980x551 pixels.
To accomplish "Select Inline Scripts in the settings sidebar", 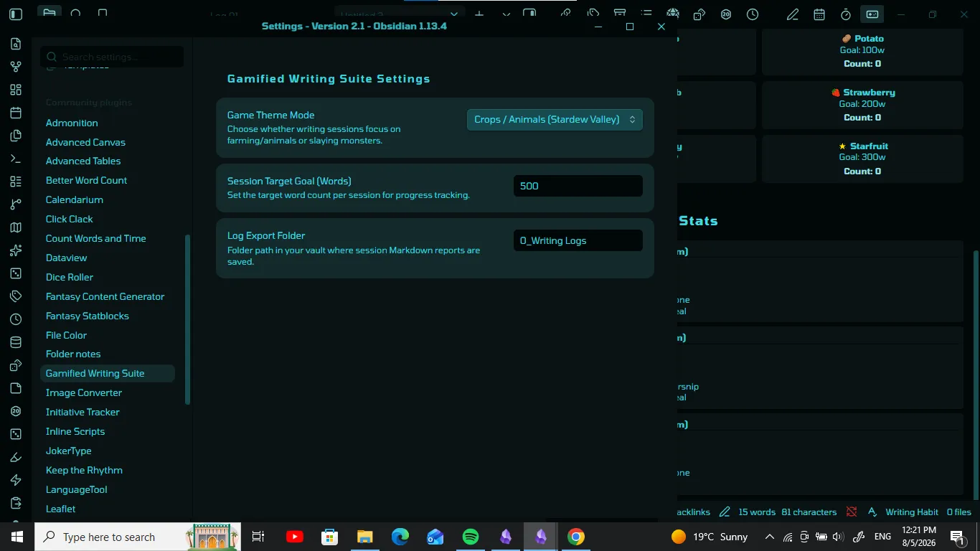I will (x=75, y=431).
